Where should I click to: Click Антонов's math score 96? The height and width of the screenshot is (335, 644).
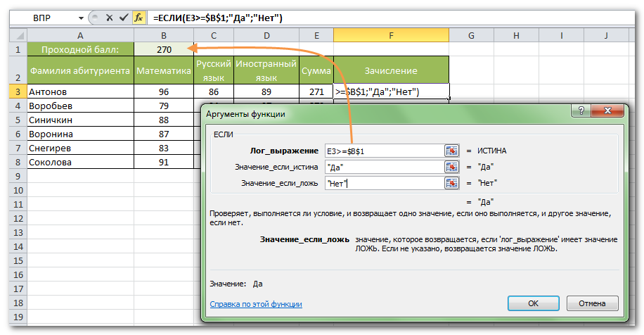[164, 91]
